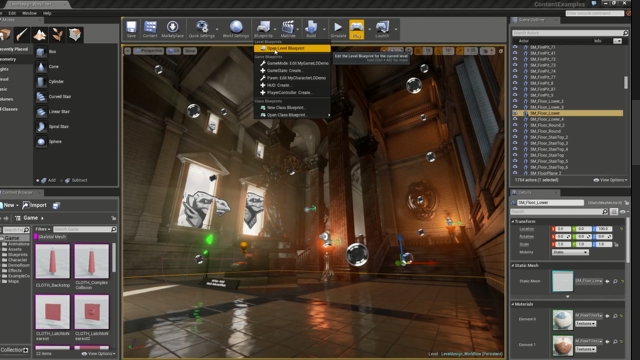
Task: Click the Import button in Content Browser
Action: click(35, 205)
